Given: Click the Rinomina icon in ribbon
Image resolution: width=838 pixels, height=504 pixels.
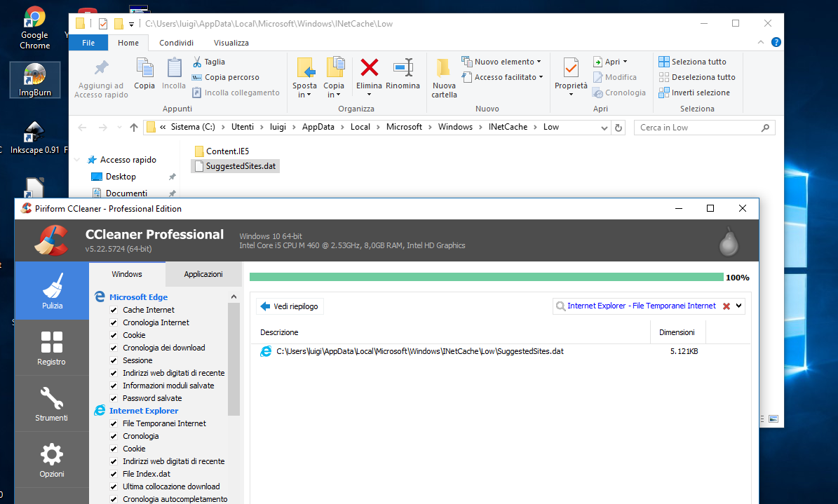Looking at the screenshot, I should 403,69.
